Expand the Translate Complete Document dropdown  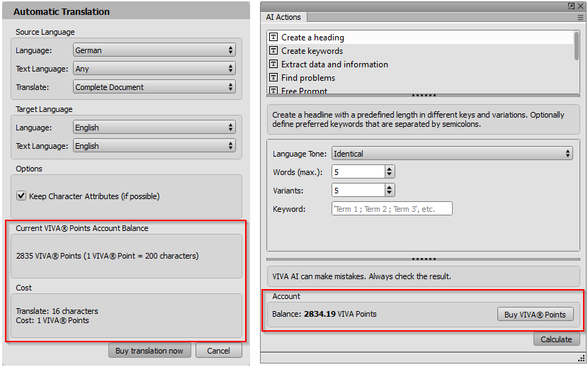[x=154, y=87]
